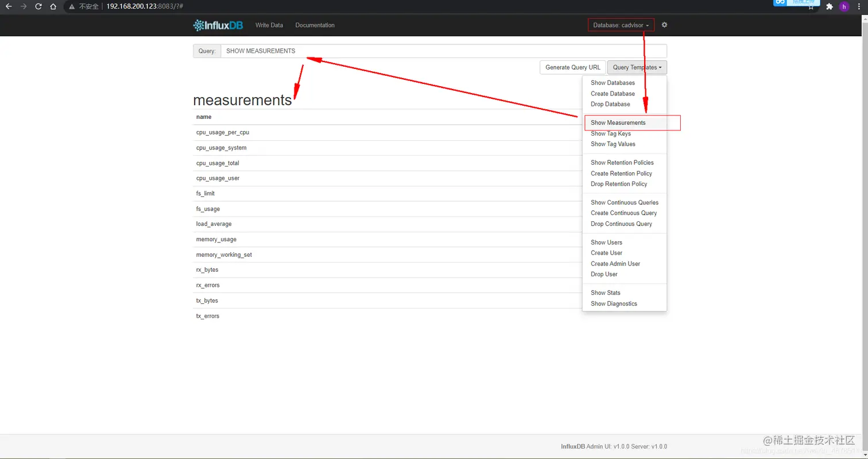The image size is (868, 459).
Task: Click the browser forward arrow
Action: coord(24,6)
